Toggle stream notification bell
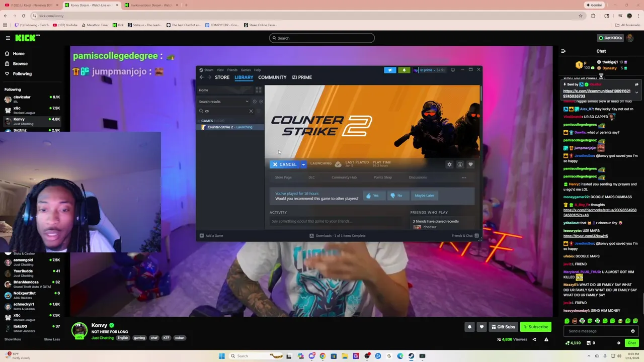Screen dimensions: 644x362 [469, 327]
